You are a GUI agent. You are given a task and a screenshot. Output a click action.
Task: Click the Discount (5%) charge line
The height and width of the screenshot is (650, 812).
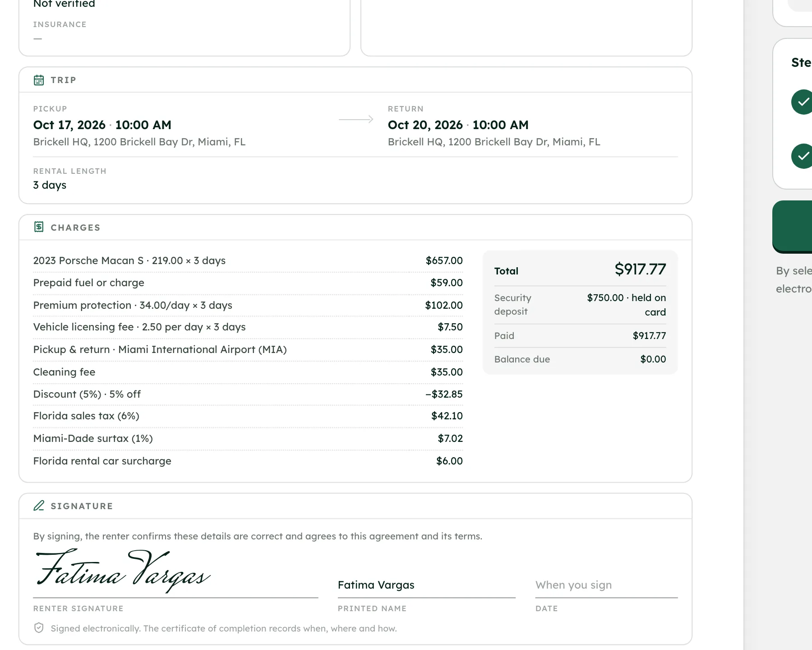coord(248,394)
